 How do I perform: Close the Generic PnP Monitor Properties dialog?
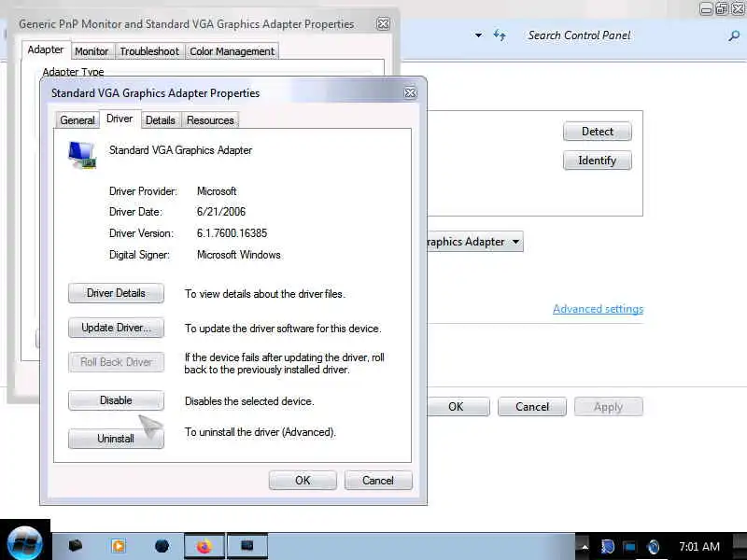383,24
